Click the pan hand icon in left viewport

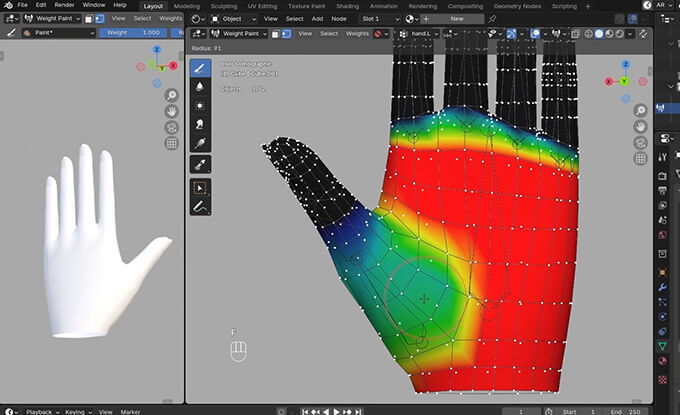(x=171, y=112)
